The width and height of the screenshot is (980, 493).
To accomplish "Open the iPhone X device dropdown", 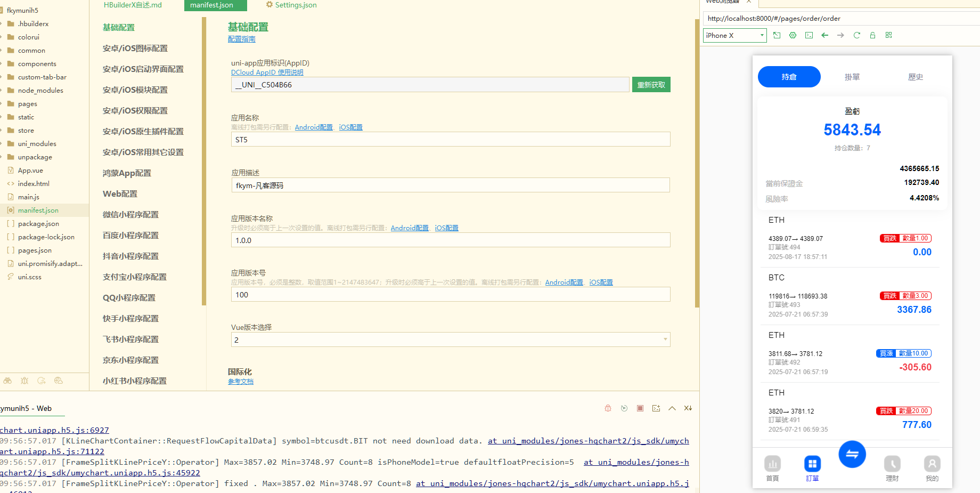I will pos(734,35).
